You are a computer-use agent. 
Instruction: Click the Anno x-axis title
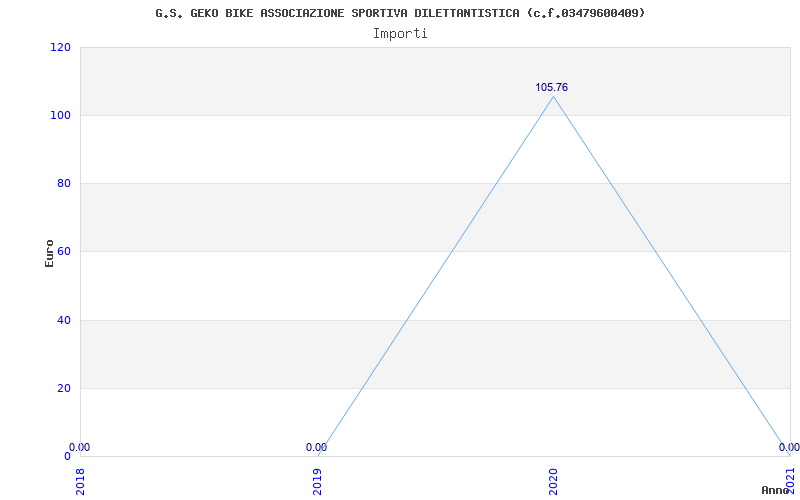pyautogui.click(x=775, y=490)
